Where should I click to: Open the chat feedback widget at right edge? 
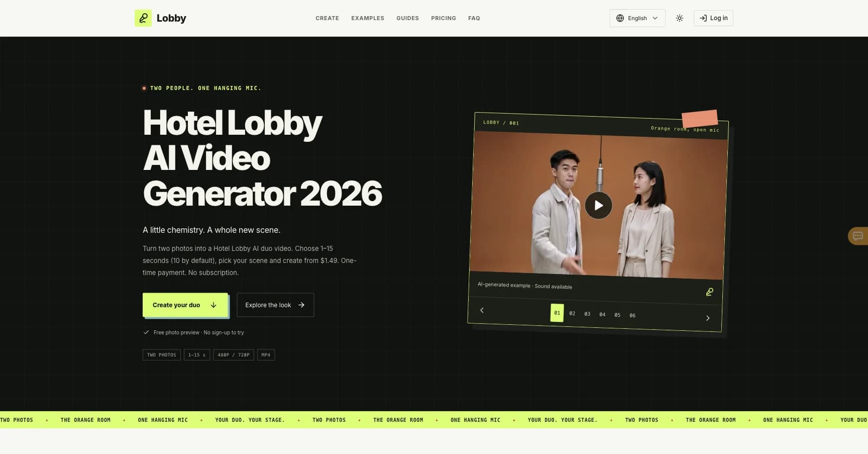pos(858,236)
